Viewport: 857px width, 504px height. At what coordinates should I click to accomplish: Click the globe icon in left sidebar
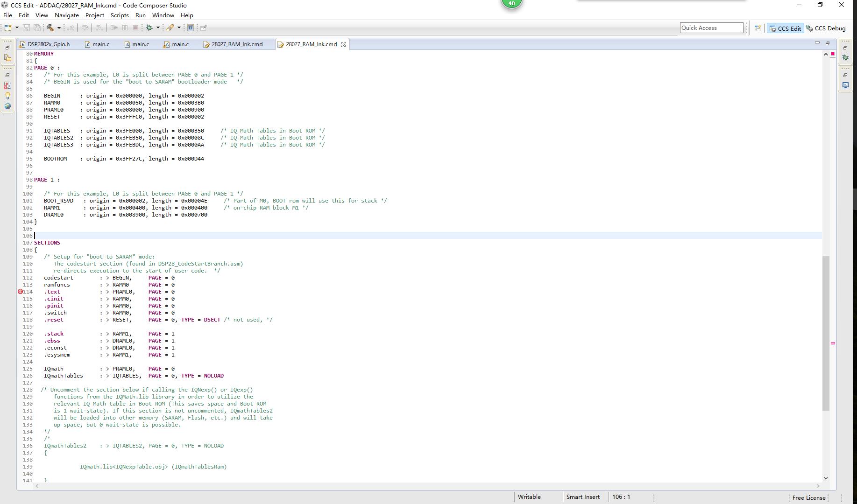click(7, 106)
